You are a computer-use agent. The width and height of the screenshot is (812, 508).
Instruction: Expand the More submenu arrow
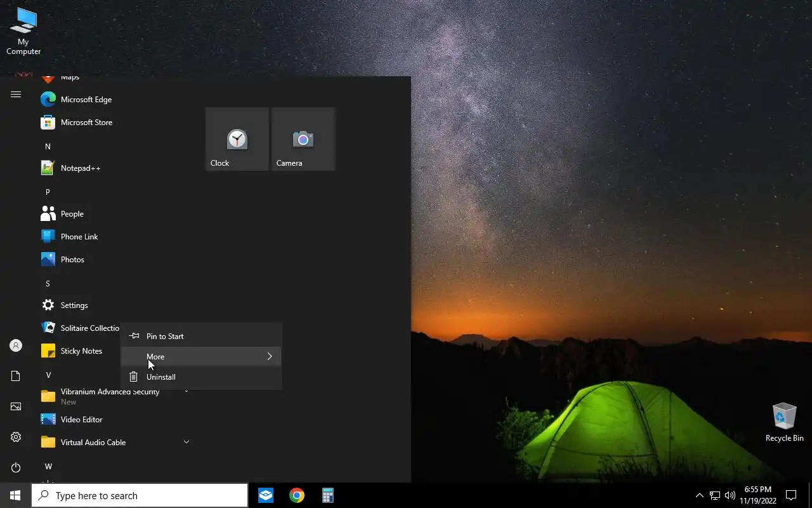click(x=270, y=356)
